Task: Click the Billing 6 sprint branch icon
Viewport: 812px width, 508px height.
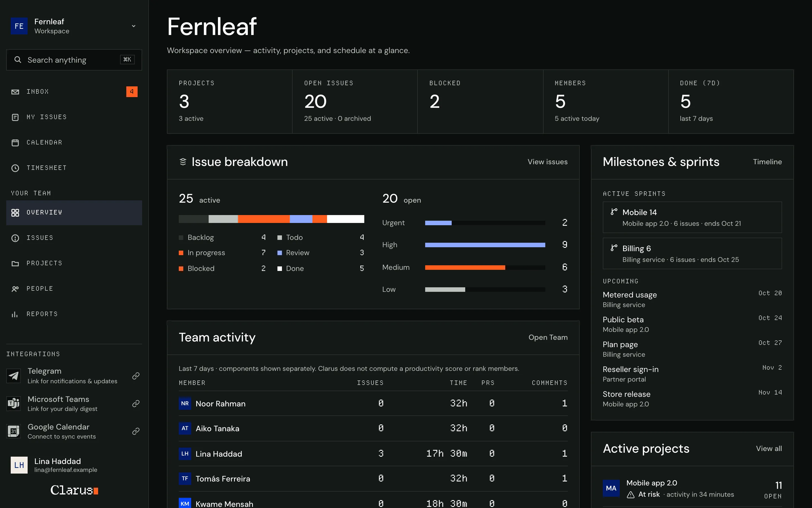Action: tap(614, 248)
